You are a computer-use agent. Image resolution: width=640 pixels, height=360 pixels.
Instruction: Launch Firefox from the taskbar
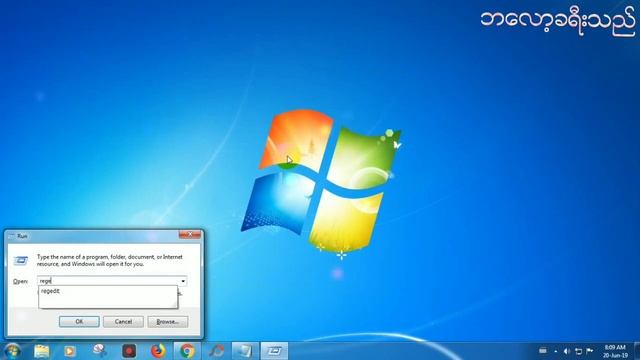pyautogui.click(x=158, y=351)
